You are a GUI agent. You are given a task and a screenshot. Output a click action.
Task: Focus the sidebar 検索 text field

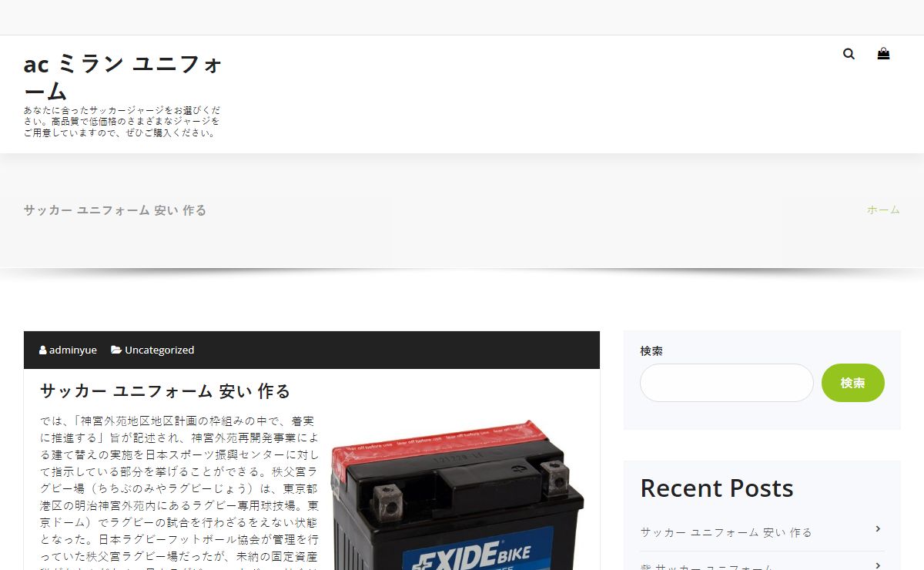pyautogui.click(x=726, y=383)
